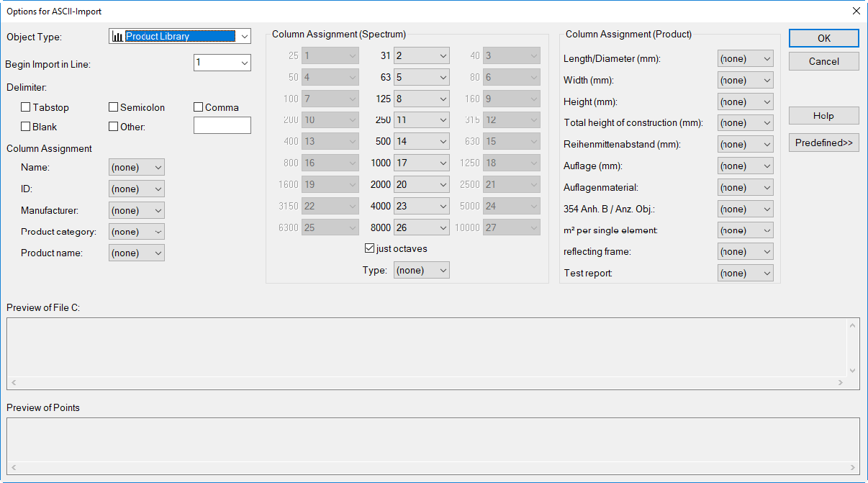Image resolution: width=868 pixels, height=483 pixels.
Task: Click inside the Preview of File text area
Action: [x=427, y=347]
